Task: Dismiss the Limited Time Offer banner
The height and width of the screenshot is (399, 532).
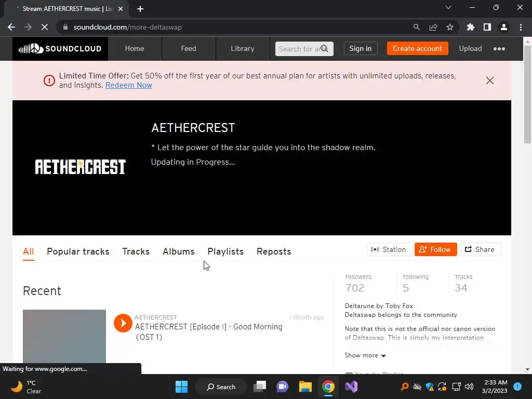Action: [489, 81]
